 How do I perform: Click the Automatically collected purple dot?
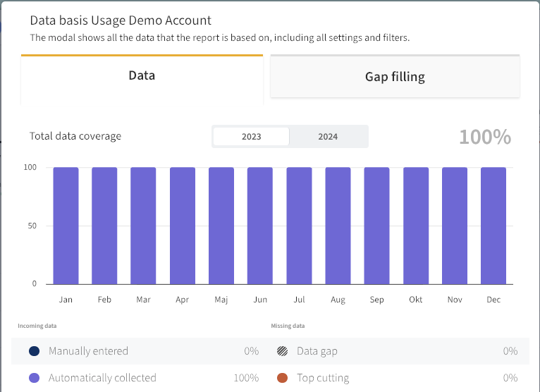point(34,378)
